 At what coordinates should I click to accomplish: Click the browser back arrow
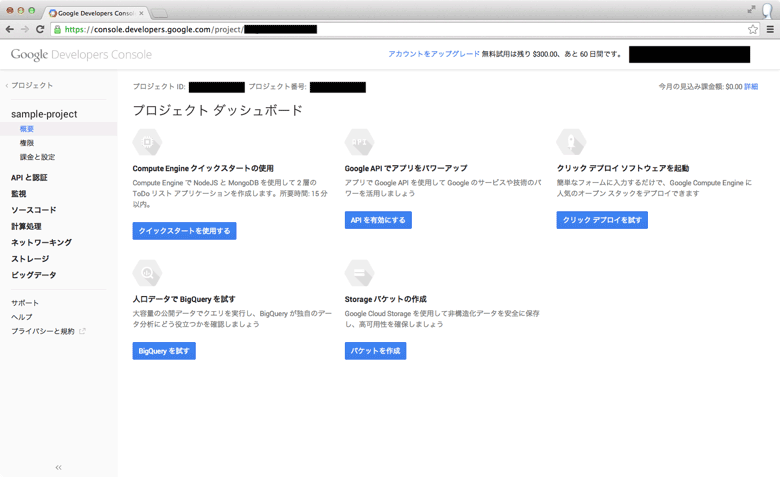(x=9, y=29)
